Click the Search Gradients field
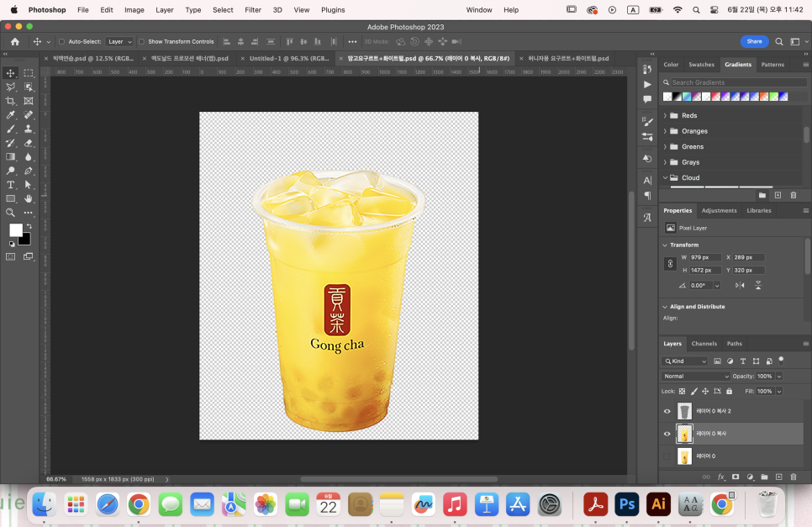812x527 pixels. tap(739, 82)
